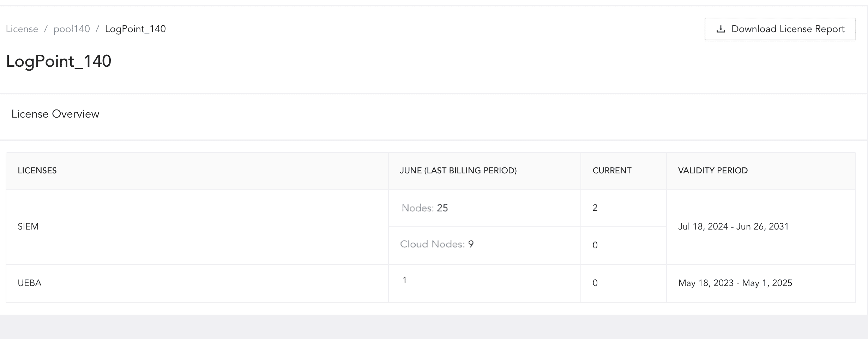Select the UEBA license row label
The height and width of the screenshot is (339, 868).
point(30,283)
